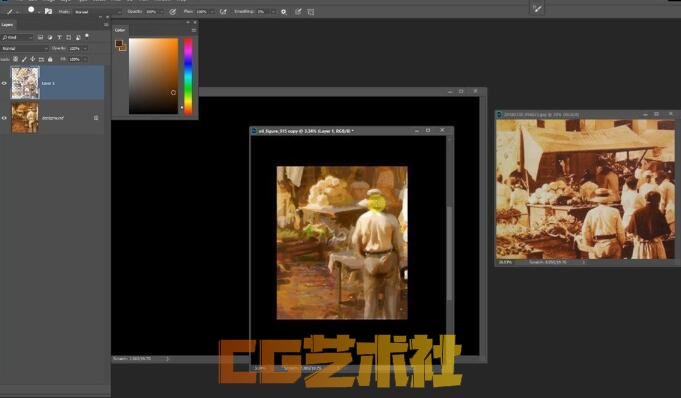Open layer filter Kind dropdown

click(17, 37)
